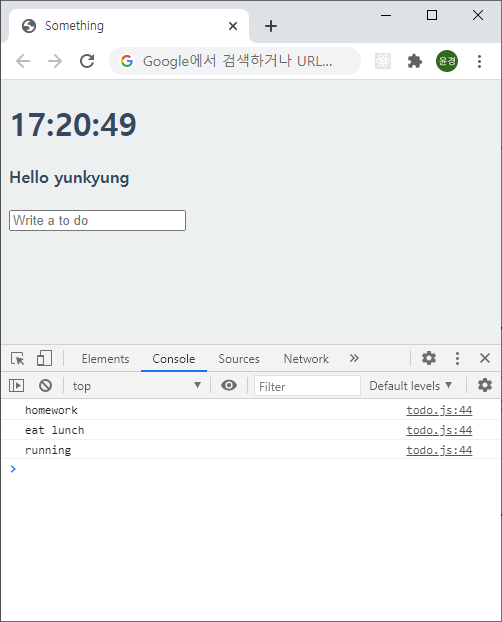This screenshot has height=622, width=502.
Task: Open Chrome's three-dot menu
Action: tap(479, 61)
